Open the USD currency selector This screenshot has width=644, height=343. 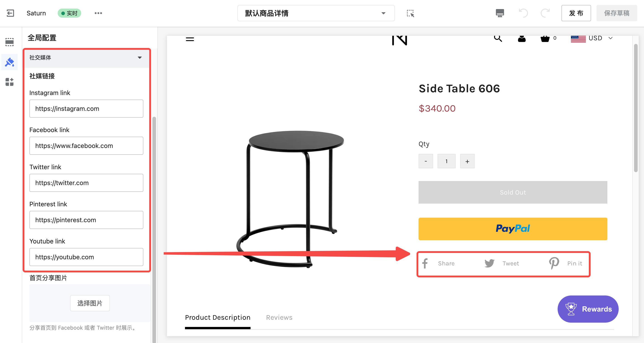(592, 38)
